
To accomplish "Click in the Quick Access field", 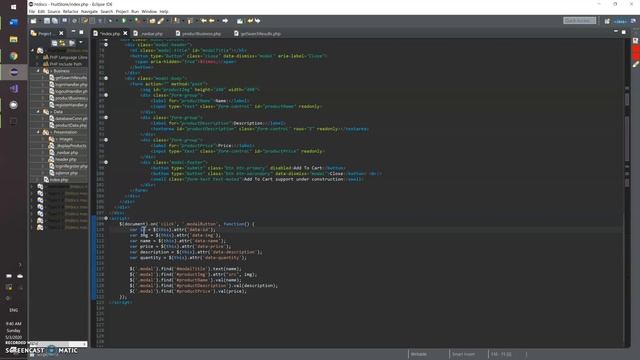I will coord(579,20).
